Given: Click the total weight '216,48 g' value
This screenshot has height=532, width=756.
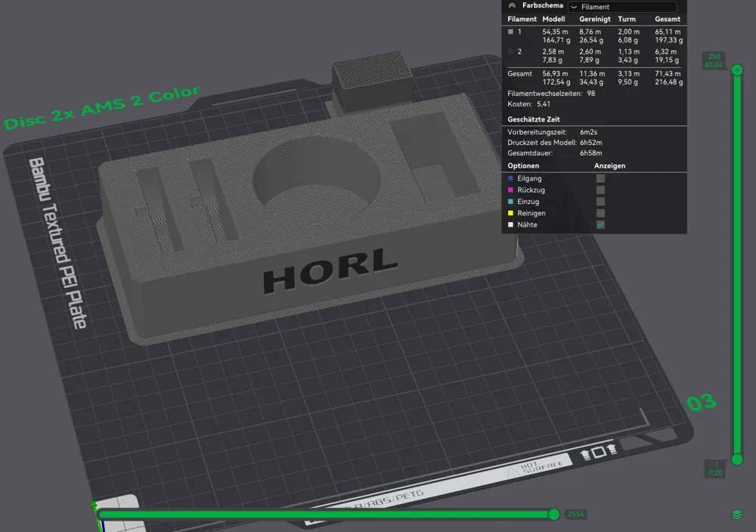Looking at the screenshot, I should (x=669, y=82).
